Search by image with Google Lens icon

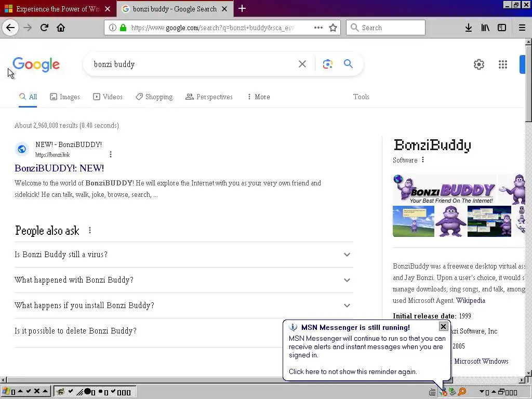click(327, 64)
